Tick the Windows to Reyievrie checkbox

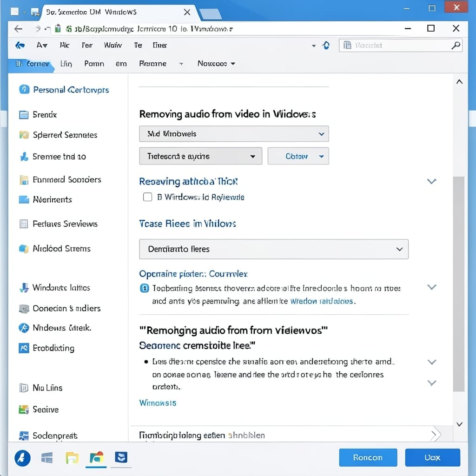[147, 197]
